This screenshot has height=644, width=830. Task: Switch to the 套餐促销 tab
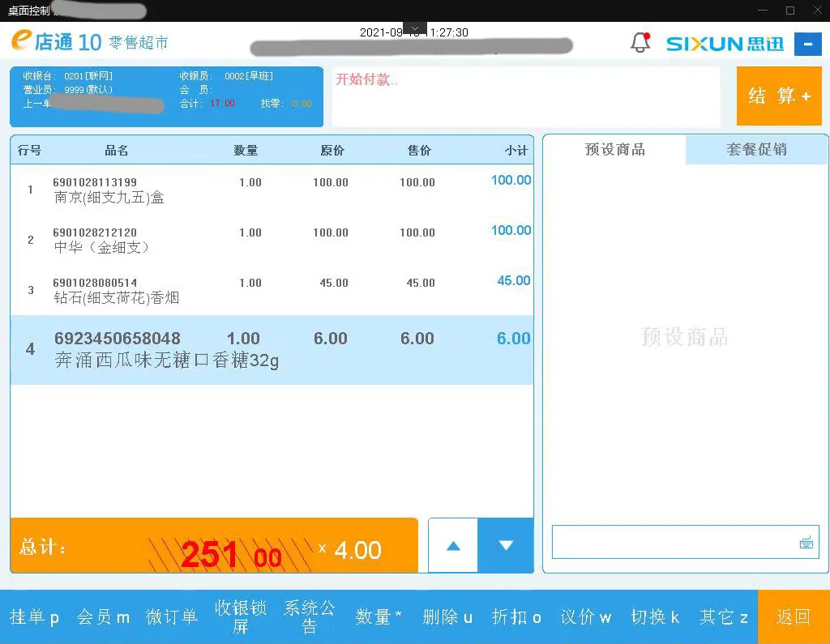[756, 149]
